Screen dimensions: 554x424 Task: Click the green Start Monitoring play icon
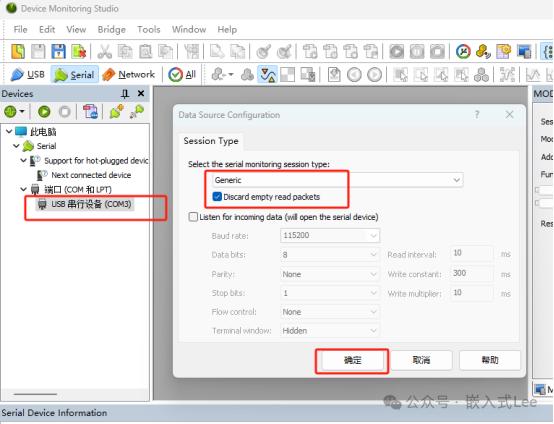[44, 112]
